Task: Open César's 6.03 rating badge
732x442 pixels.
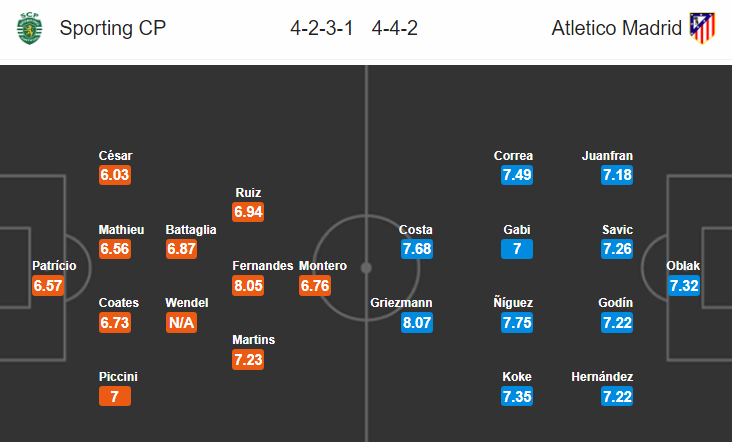Action: pos(115,175)
